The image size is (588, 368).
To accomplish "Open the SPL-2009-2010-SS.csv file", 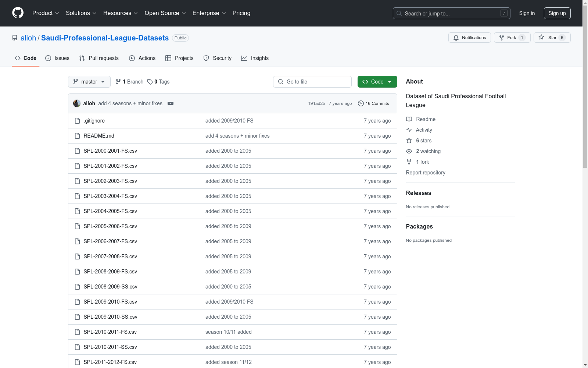I will pos(110,317).
